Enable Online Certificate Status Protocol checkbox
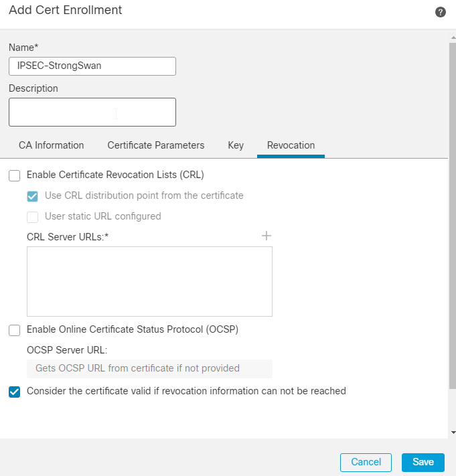 14,330
